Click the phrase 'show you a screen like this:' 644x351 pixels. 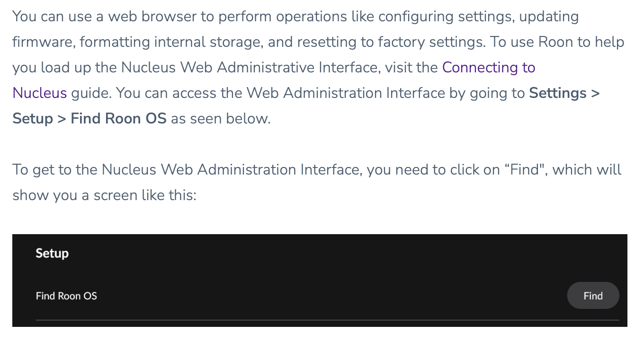coord(104,195)
